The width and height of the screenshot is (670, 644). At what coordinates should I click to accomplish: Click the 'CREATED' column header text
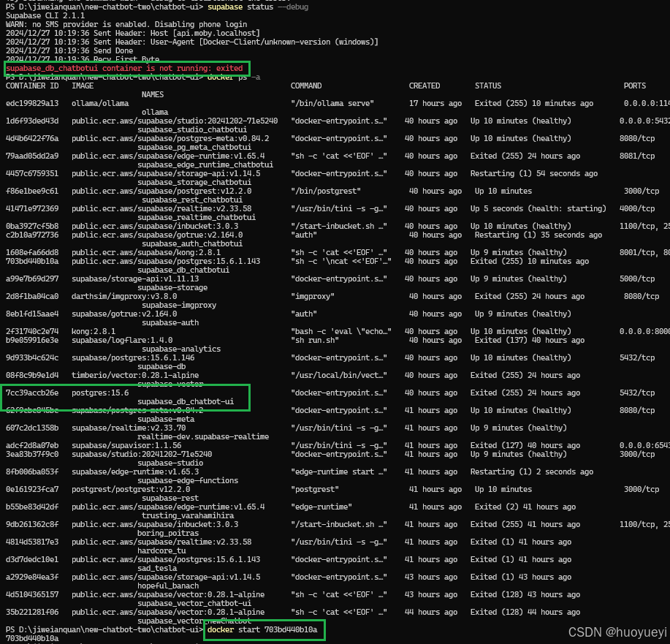(x=425, y=86)
